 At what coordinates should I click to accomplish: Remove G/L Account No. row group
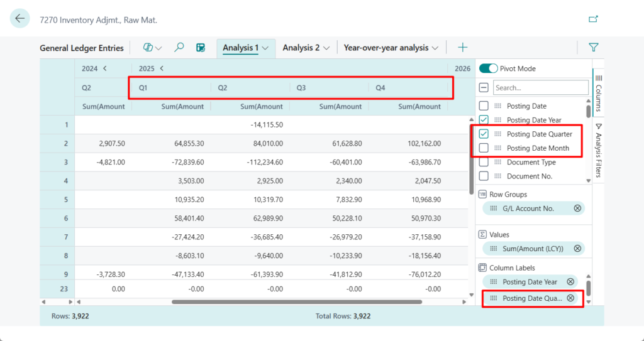point(577,208)
